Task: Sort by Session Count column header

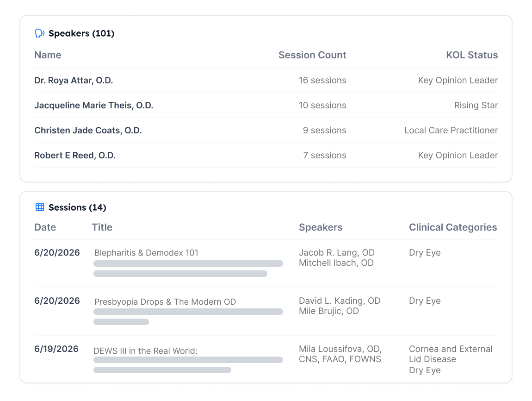Action: [312, 55]
